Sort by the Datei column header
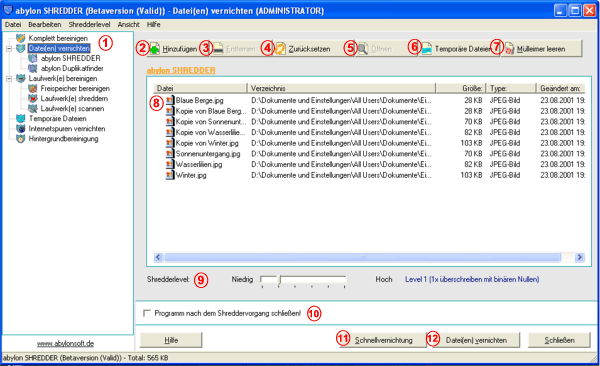 (201, 88)
